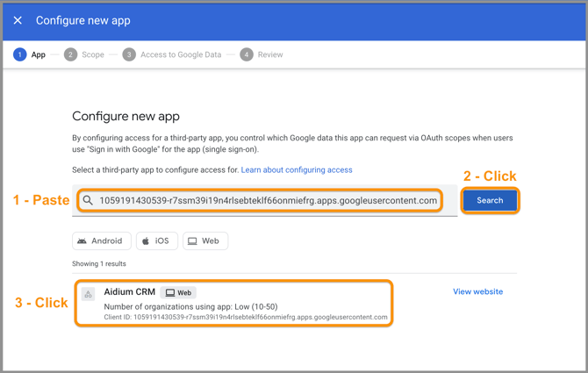Viewport: 588px width, 373px height.
Task: Select step 1 App circle
Action: 20,54
